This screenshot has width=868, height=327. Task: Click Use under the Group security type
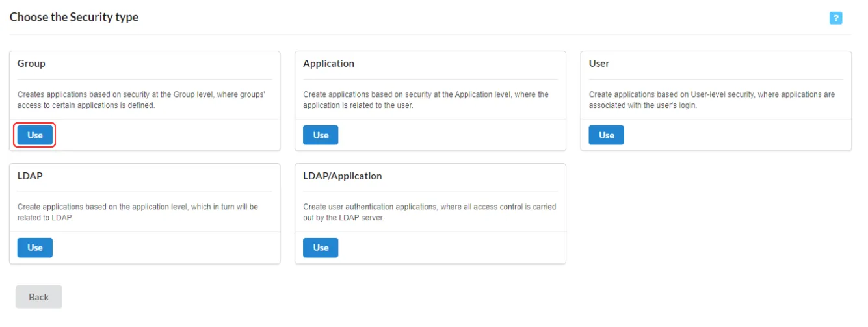click(x=35, y=135)
